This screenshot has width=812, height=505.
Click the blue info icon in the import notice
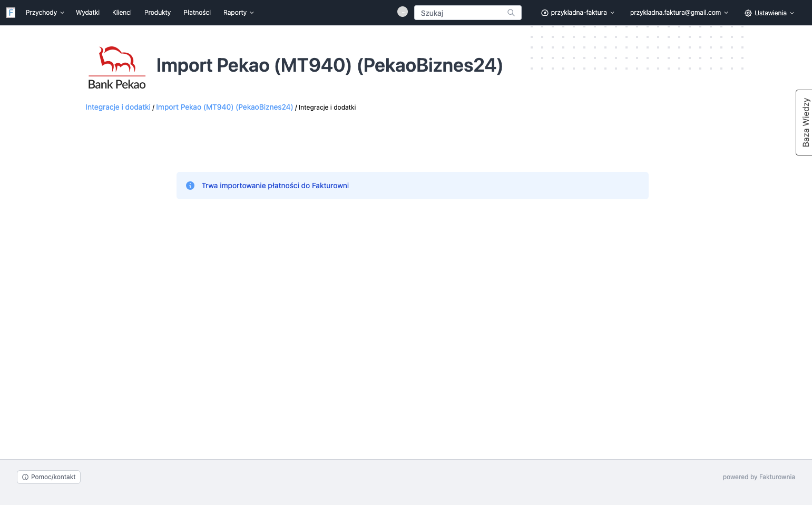[190, 186]
